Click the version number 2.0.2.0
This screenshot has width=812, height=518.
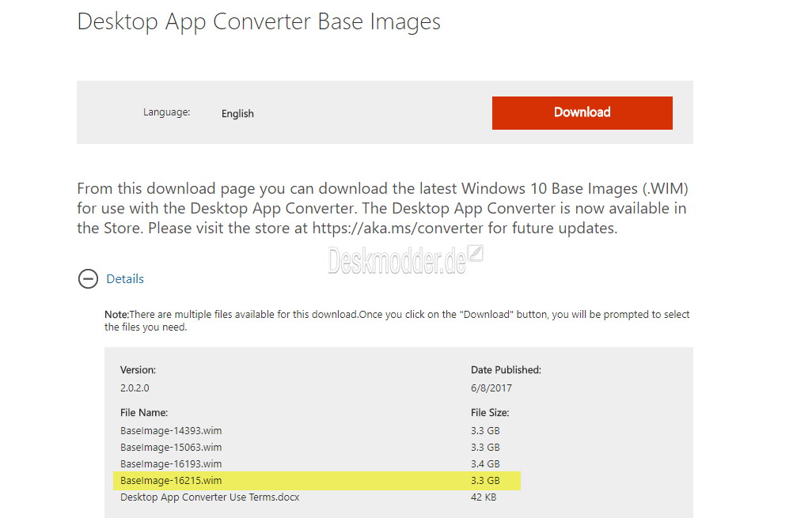pos(135,388)
